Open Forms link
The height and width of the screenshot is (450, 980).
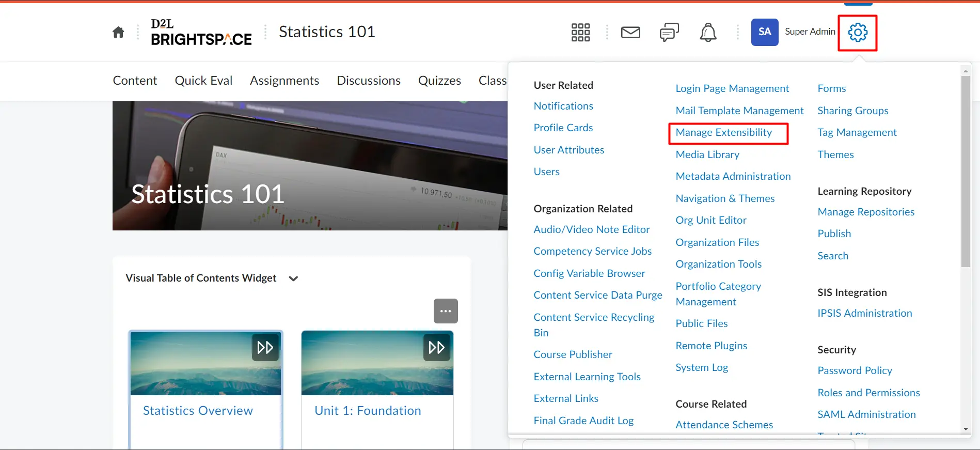coord(832,88)
